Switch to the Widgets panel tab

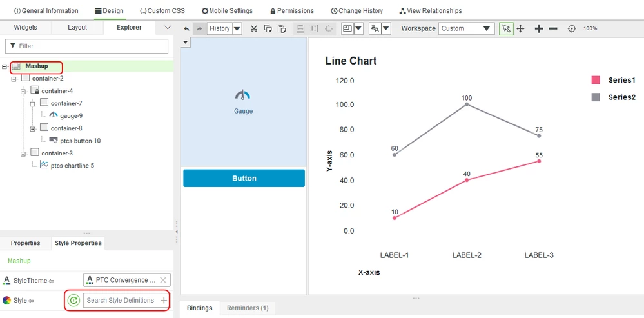pos(26,28)
